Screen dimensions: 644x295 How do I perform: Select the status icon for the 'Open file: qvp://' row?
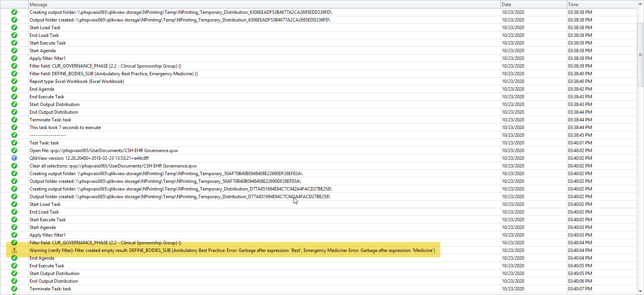(x=14, y=150)
